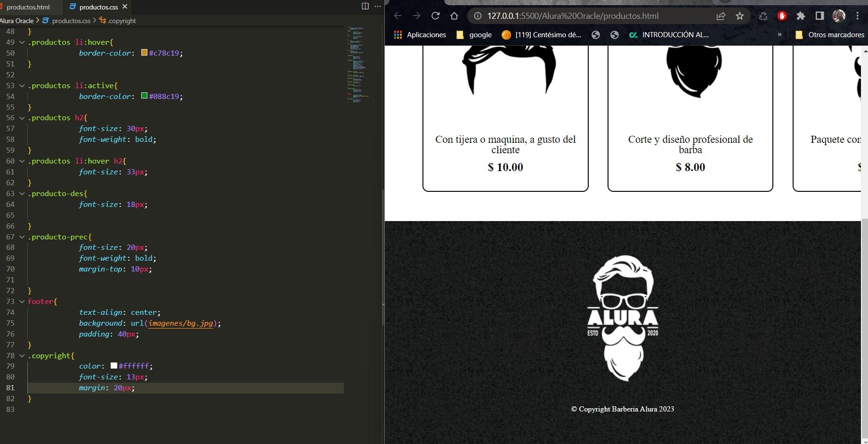Screen dimensions: 868x444
Task: Click productos.css in the breadcrumb
Action: [71, 21]
